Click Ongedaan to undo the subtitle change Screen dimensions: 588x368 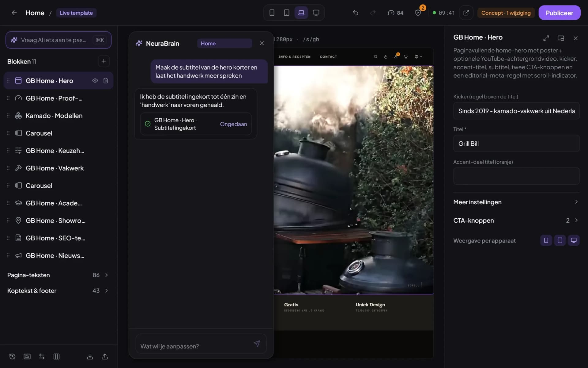tap(233, 124)
